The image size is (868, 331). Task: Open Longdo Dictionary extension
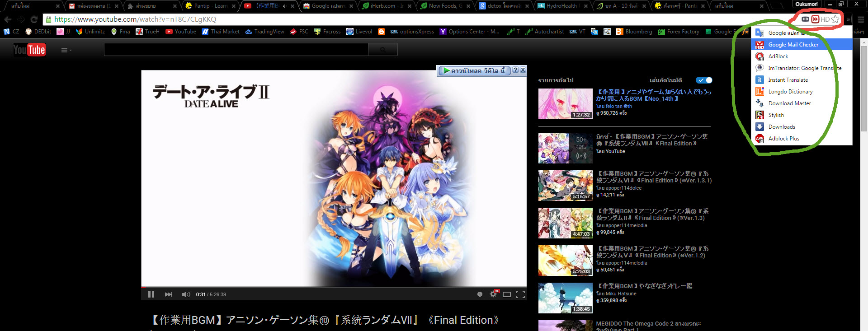(x=801, y=92)
